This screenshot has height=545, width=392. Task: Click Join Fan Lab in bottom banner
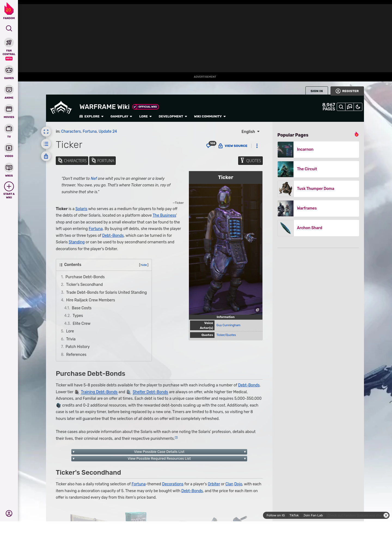tap(313, 515)
